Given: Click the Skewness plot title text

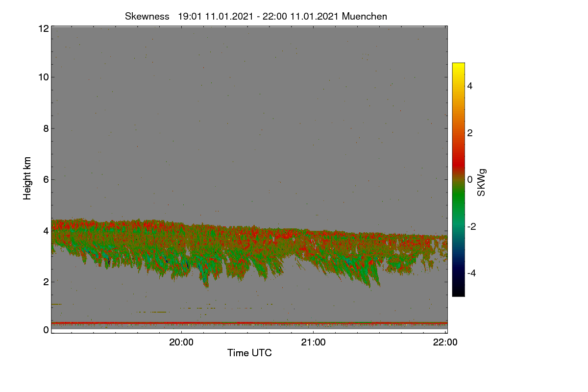Looking at the screenshot, I should (256, 16).
